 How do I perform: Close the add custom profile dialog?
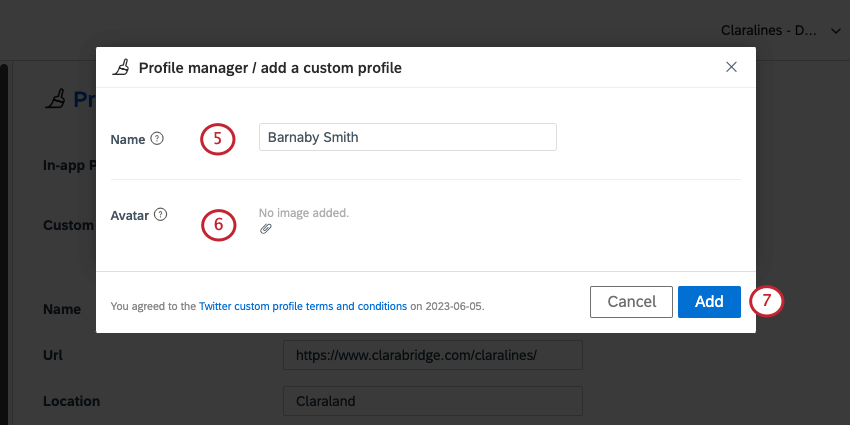pos(731,67)
